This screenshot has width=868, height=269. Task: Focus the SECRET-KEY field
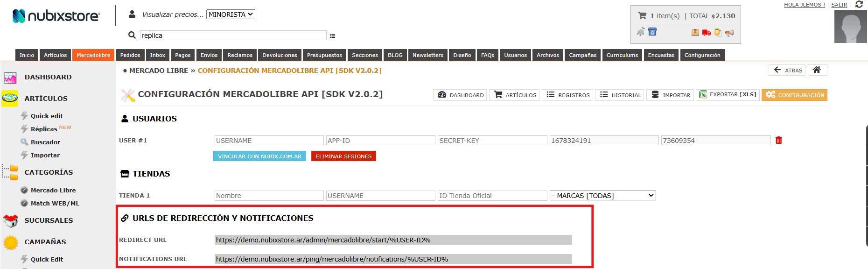[492, 141]
